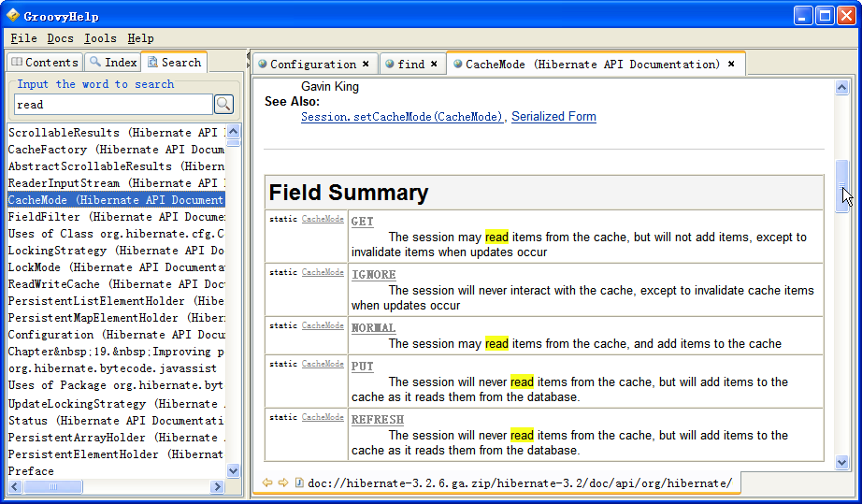Open the Session.setCacheMode(CacheMode) link
The height and width of the screenshot is (504, 862).
402,117
